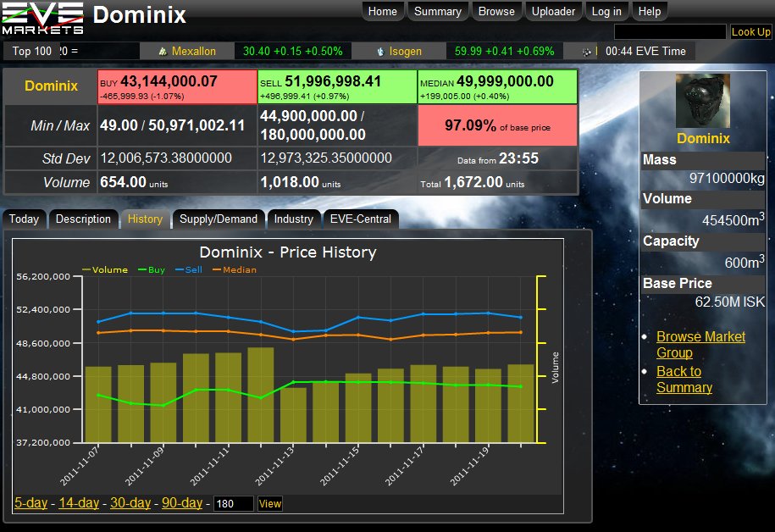Click the Dominix name in the stats table
This screenshot has height=532, width=775.
pos(51,86)
